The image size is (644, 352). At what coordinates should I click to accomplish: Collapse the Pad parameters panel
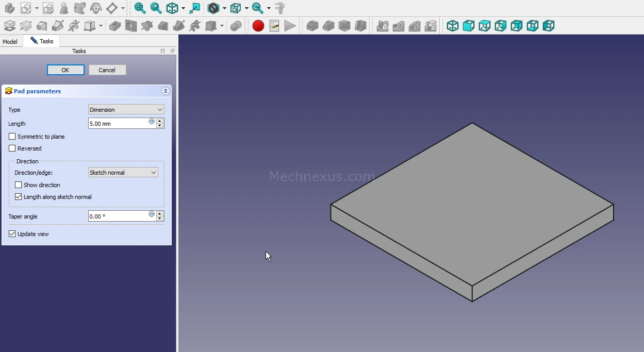[166, 91]
